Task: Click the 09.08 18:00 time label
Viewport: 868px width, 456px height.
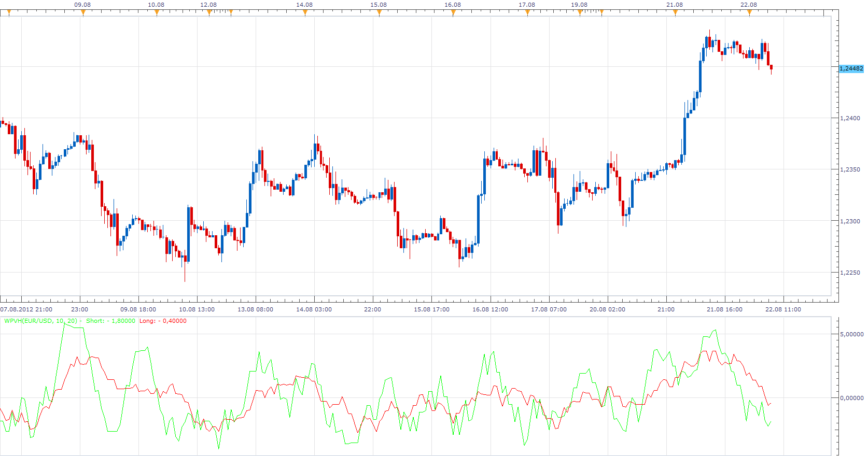Action: (x=138, y=309)
